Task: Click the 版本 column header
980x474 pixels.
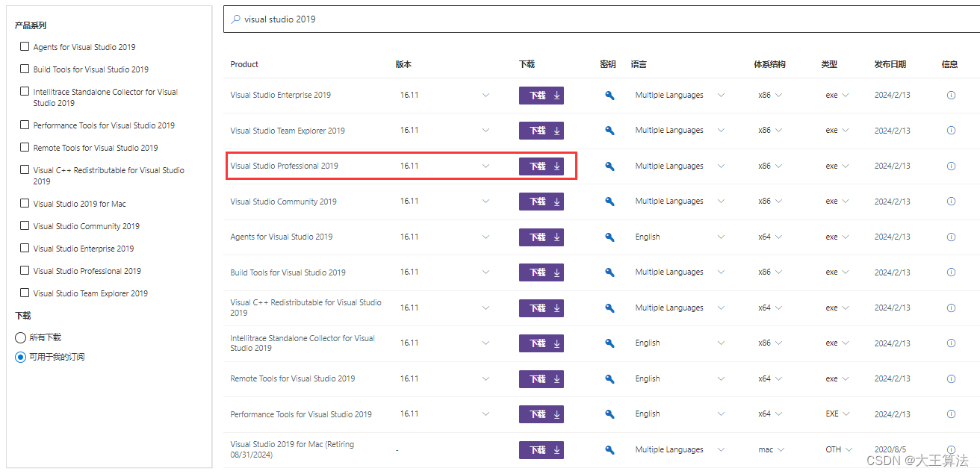Action: coord(403,64)
